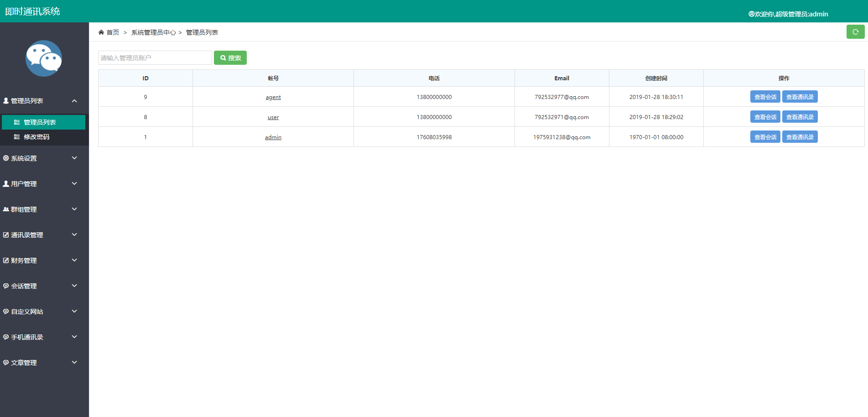Screen dimensions: 868x417
Task: Click the gear icon beside 系统设置
Action: [x=6, y=158]
